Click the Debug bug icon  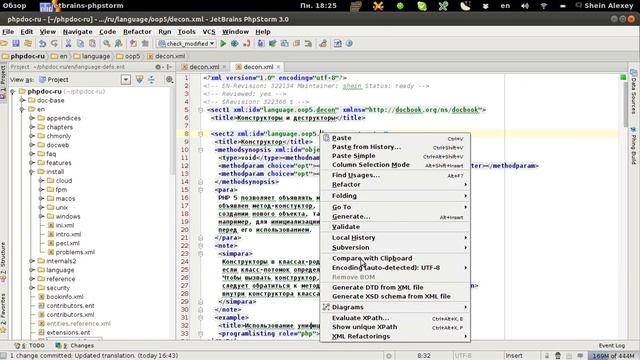point(235,43)
